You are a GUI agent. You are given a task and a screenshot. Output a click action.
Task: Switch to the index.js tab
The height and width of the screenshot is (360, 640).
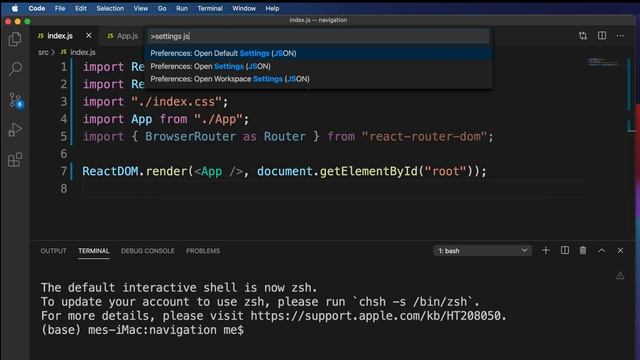pos(60,36)
